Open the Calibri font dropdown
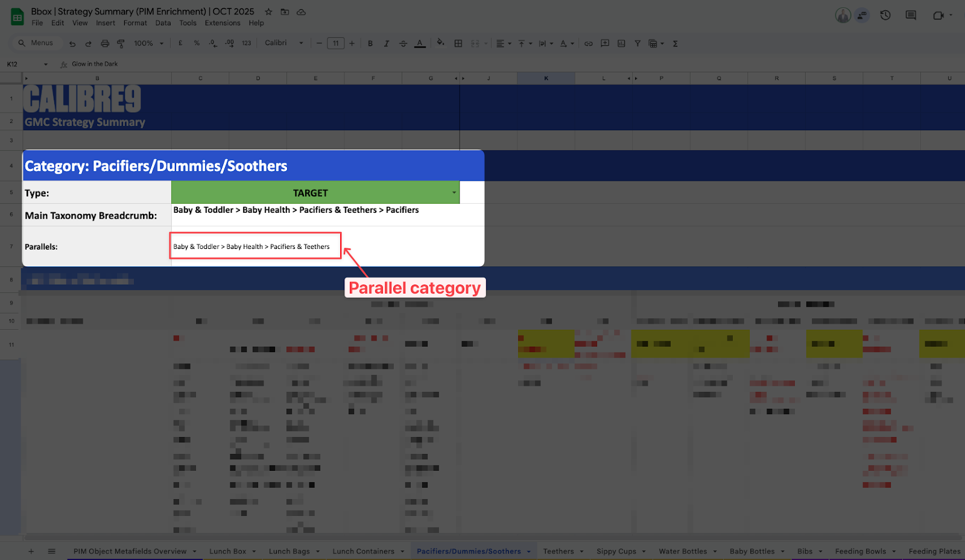Viewport: 965px width, 560px height. click(283, 43)
